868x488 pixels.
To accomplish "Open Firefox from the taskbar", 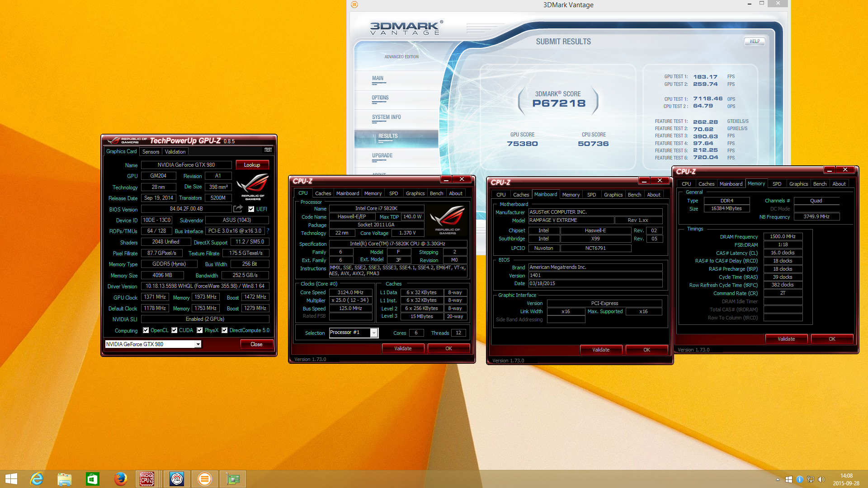I will (x=120, y=479).
